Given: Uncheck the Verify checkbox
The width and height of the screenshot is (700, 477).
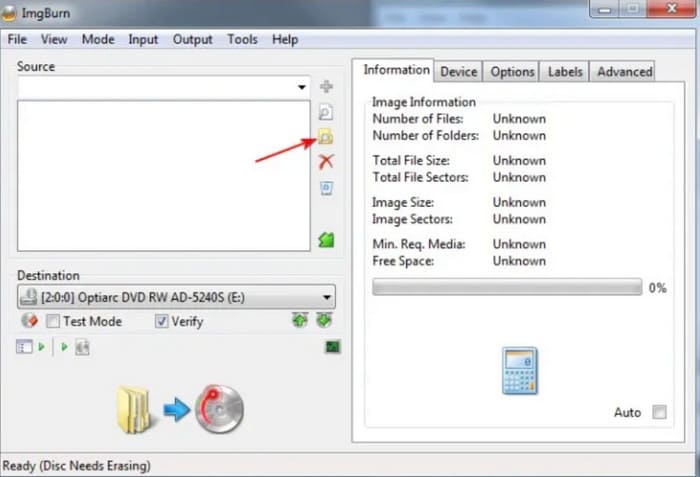Looking at the screenshot, I should (x=161, y=321).
